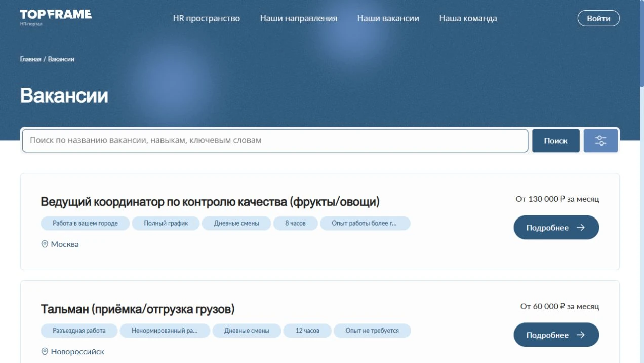Focus the vacancy search input field
The width and height of the screenshot is (644, 363).
point(275,140)
